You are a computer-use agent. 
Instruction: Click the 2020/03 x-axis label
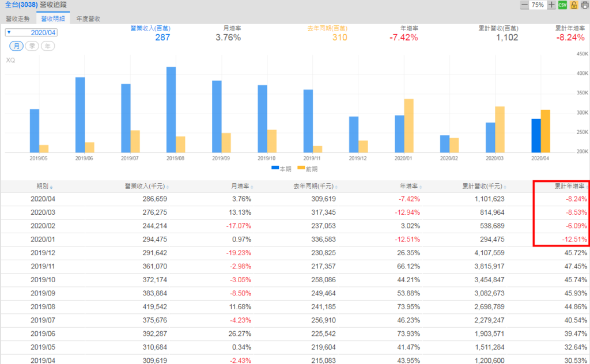(x=494, y=158)
